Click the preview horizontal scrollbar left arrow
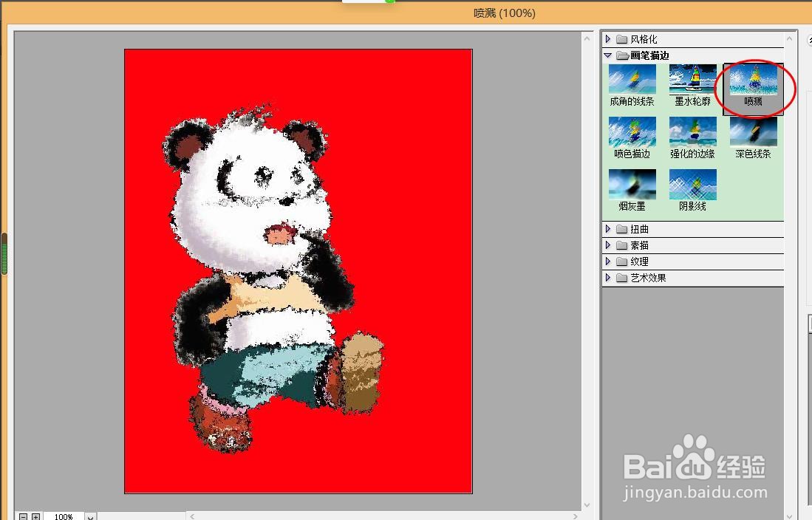This screenshot has width=812, height=520. pyautogui.click(x=192, y=516)
